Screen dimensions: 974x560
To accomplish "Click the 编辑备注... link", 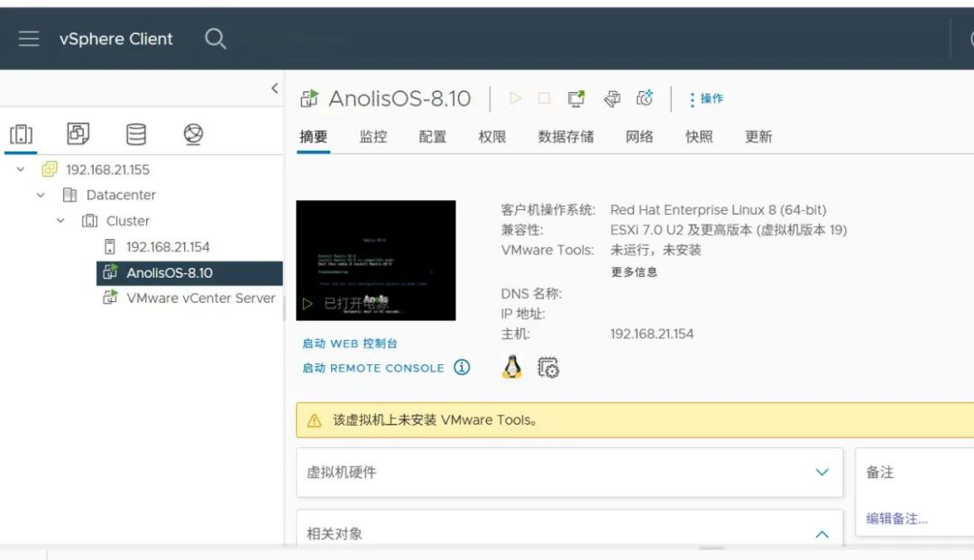I will (897, 519).
